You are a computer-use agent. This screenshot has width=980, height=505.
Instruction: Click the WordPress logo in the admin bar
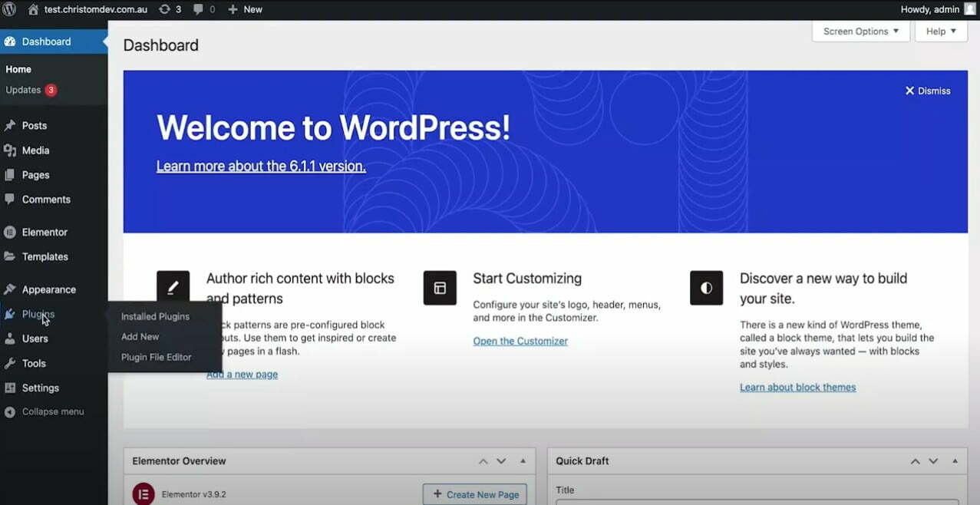9,9
